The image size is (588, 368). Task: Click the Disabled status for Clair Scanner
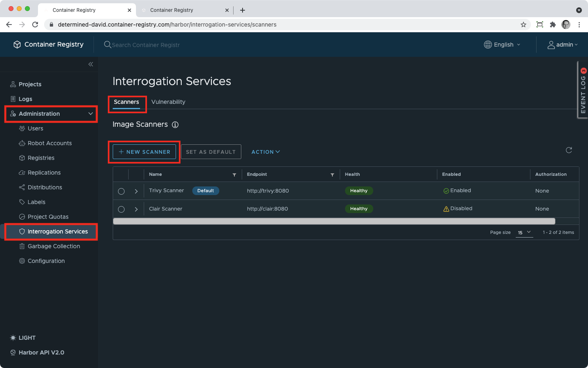[x=458, y=209]
